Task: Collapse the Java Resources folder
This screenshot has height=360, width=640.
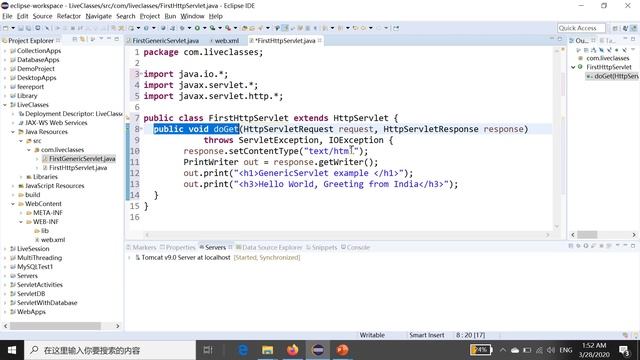Action: [x=13, y=132]
